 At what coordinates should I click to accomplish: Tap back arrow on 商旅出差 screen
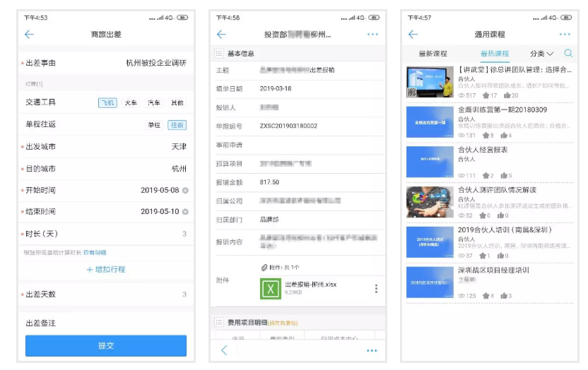point(29,35)
